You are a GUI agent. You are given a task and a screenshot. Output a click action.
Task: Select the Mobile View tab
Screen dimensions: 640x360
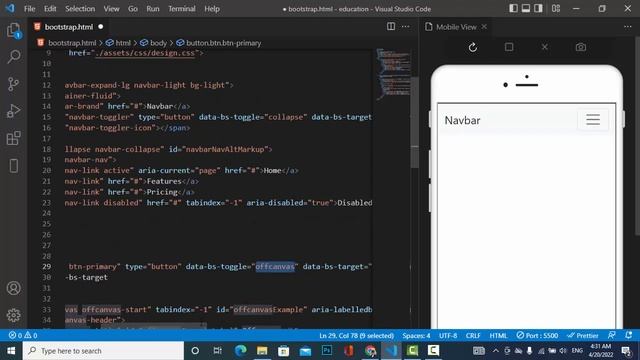(x=456, y=27)
